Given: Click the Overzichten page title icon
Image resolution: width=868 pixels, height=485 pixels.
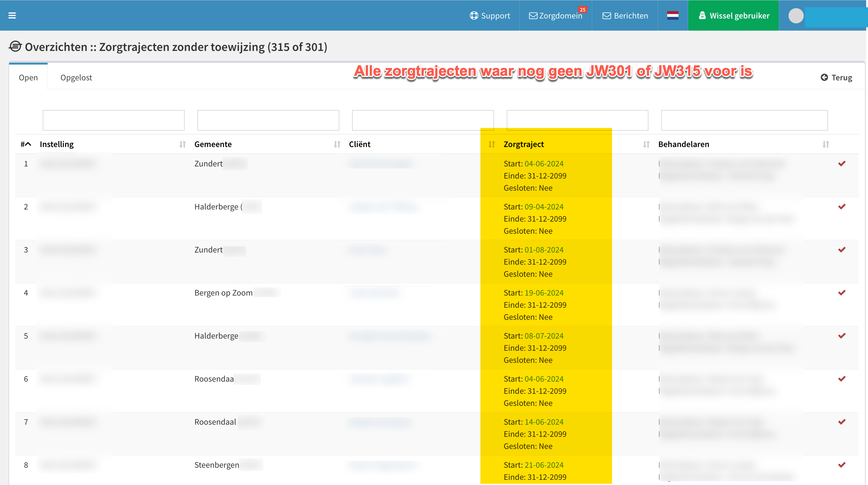Looking at the screenshot, I should tap(15, 46).
